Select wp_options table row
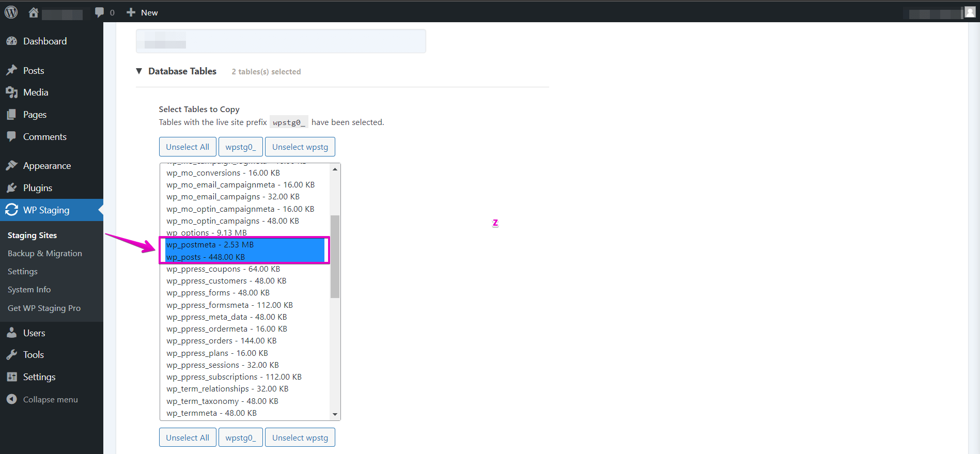Screen dimensions: 980x454 (x=245, y=233)
